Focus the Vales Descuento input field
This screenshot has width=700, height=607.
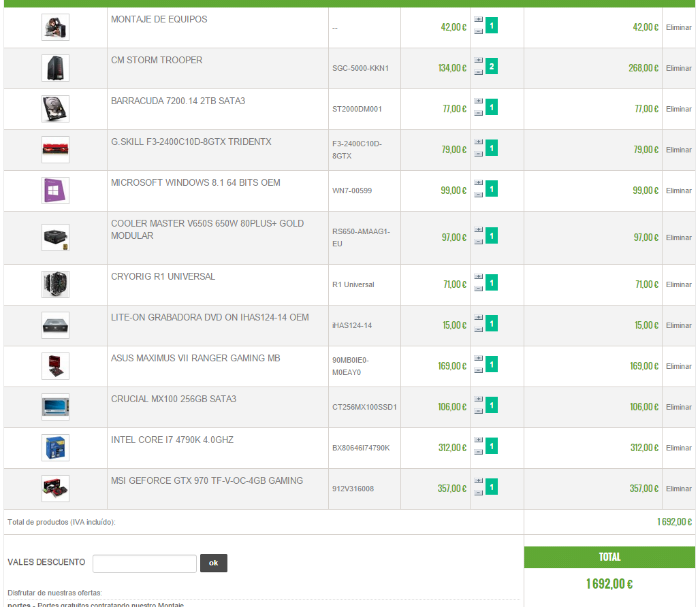[x=144, y=563]
